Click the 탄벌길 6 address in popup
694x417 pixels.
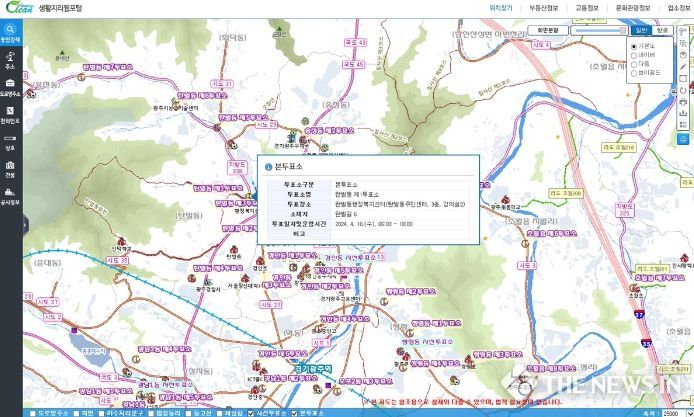[x=346, y=214]
